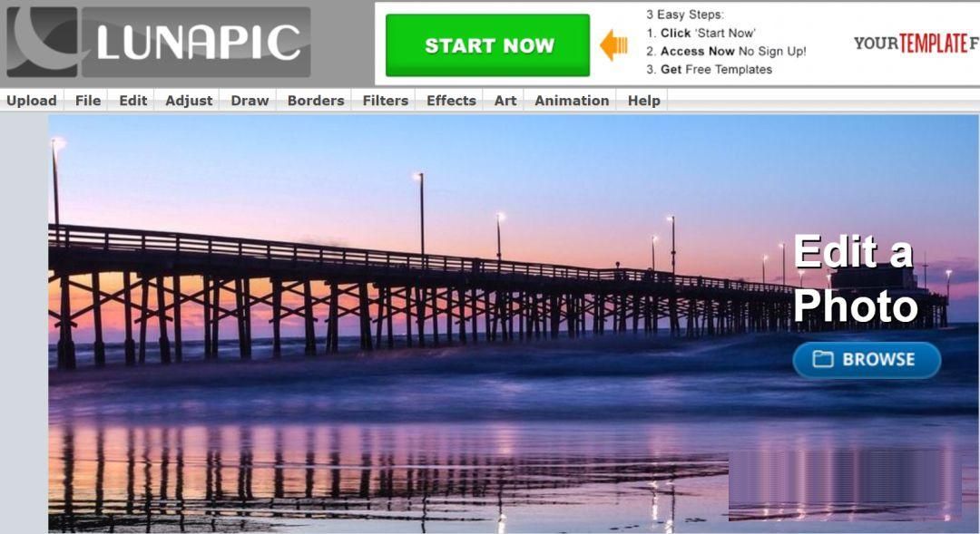Open the Animation menu

pyautogui.click(x=572, y=101)
